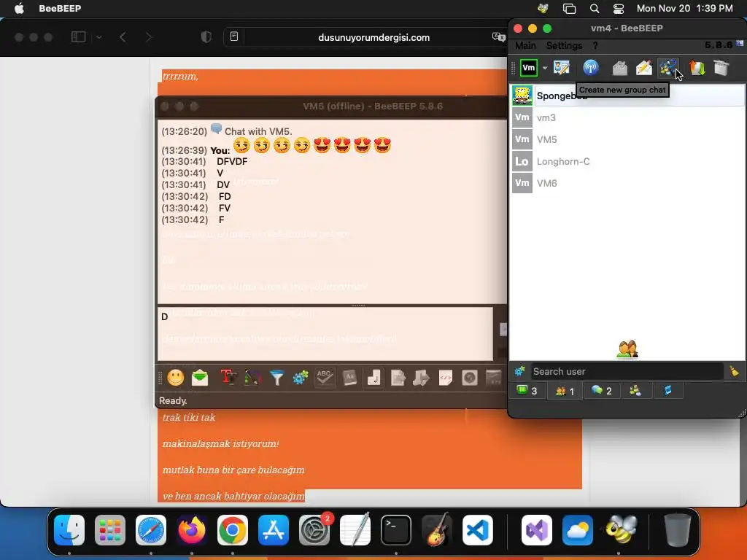Click the funnel filter icon in chat toolbar
This screenshot has height=560, width=747.
(276, 378)
